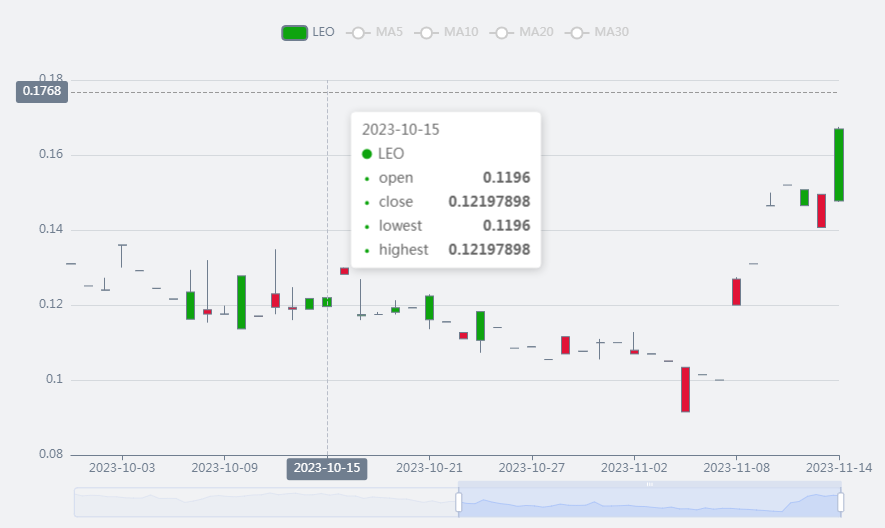
Task: Click the 2023-10-27 x-axis date label
Action: pyautogui.click(x=532, y=468)
